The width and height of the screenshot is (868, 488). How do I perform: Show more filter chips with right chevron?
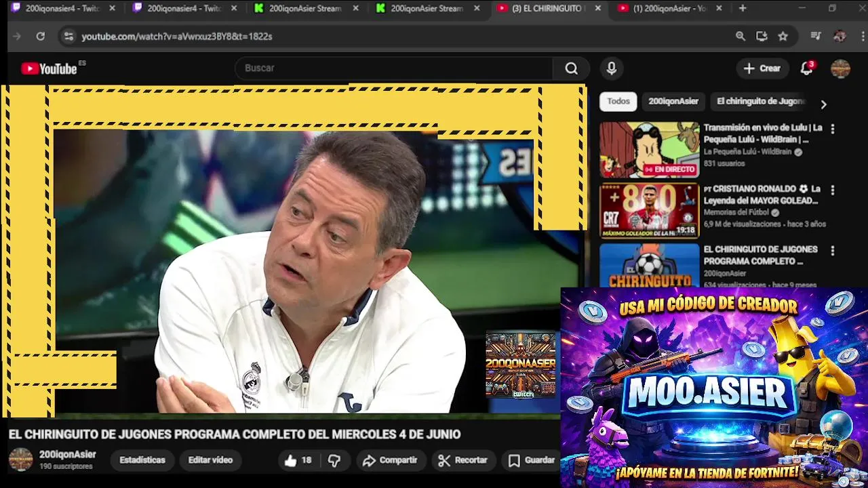pyautogui.click(x=823, y=104)
